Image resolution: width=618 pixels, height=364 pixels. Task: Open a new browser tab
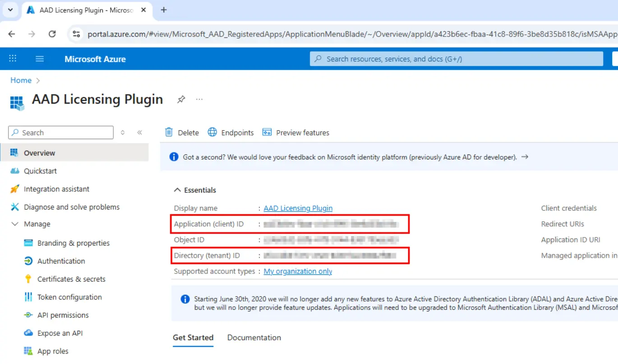(164, 10)
